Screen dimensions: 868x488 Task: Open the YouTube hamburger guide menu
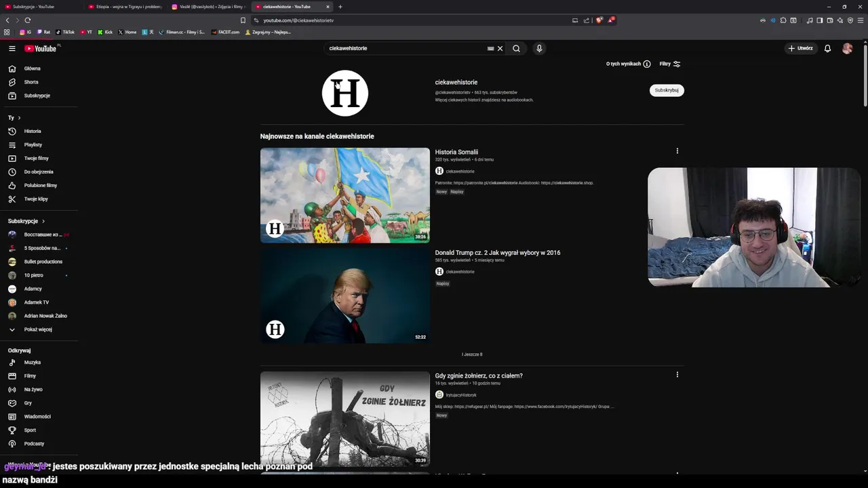click(x=12, y=48)
